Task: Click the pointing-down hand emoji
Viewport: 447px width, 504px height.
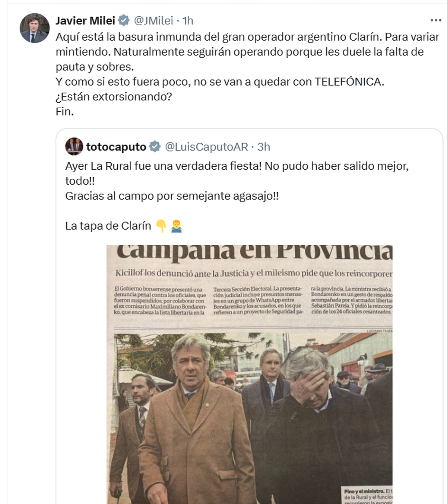Action: [x=161, y=226]
